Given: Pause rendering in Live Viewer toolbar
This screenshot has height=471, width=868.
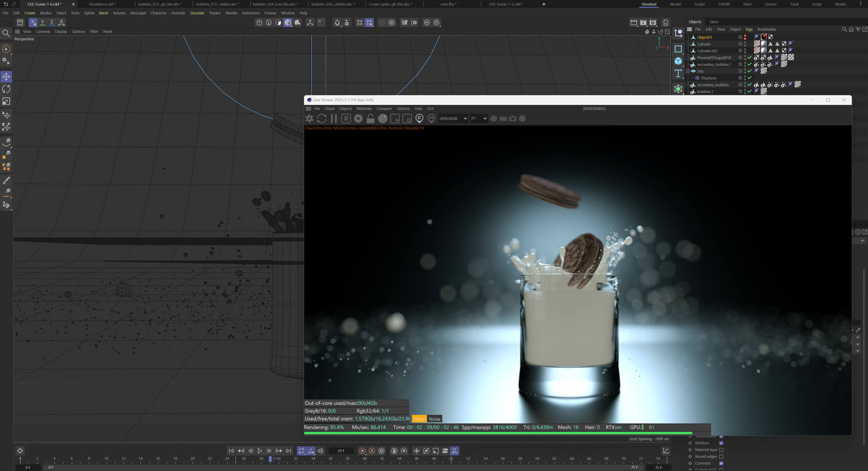Looking at the screenshot, I should (334, 119).
